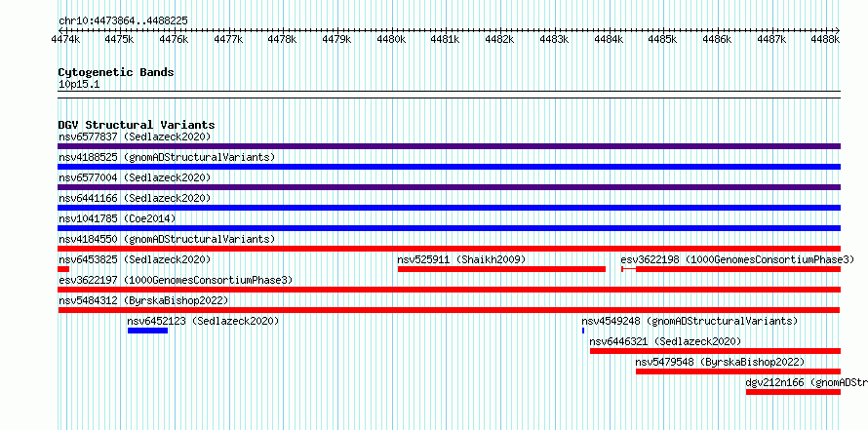Open the nsv6577004 variant label
Image resolution: width=868 pixels, height=430 pixels.
[x=135, y=177]
